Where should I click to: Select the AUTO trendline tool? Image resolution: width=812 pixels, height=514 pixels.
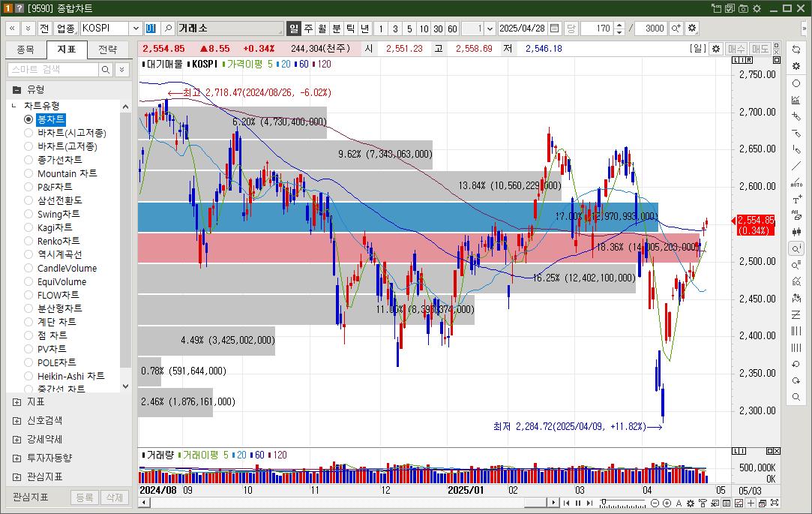click(796, 183)
